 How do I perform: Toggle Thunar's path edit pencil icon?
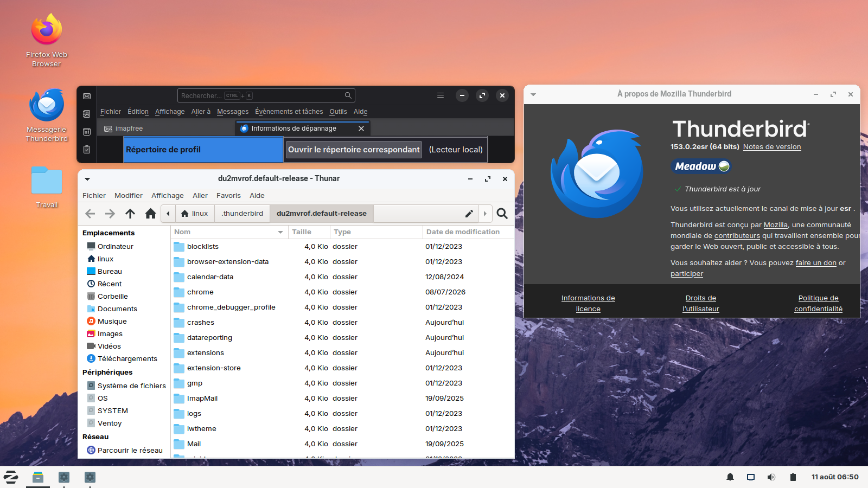click(469, 214)
